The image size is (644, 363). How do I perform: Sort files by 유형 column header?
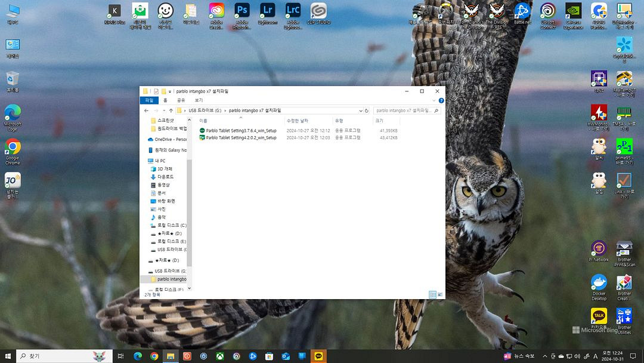(352, 121)
